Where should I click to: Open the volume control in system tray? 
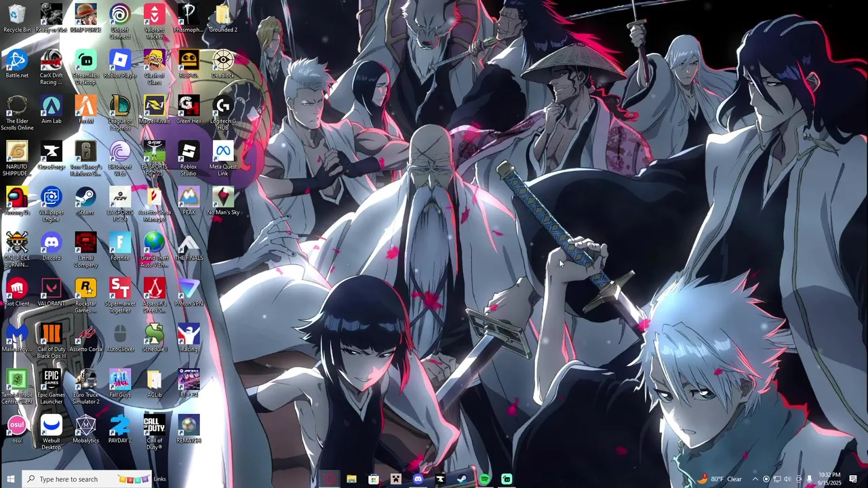pos(787,479)
